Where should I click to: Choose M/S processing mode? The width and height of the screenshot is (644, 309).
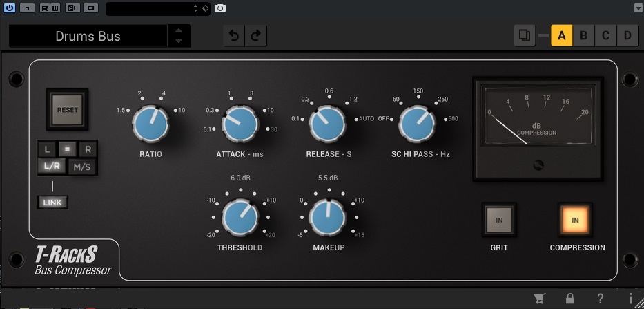82,167
